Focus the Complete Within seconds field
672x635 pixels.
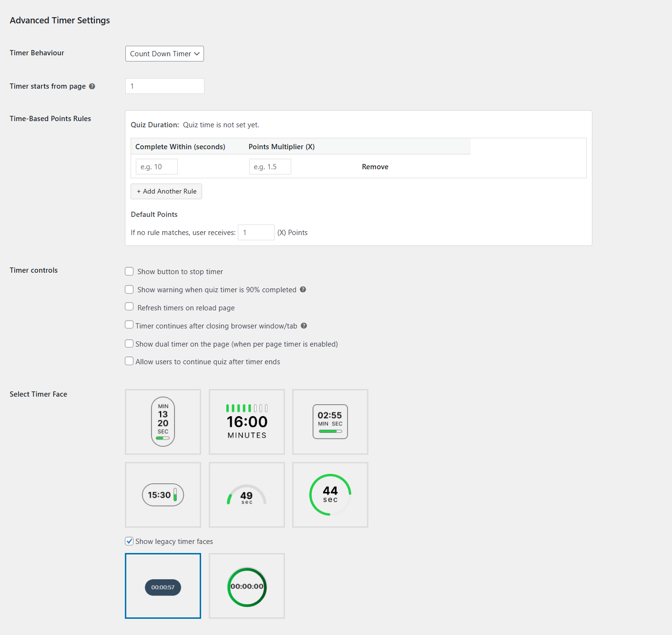click(157, 167)
